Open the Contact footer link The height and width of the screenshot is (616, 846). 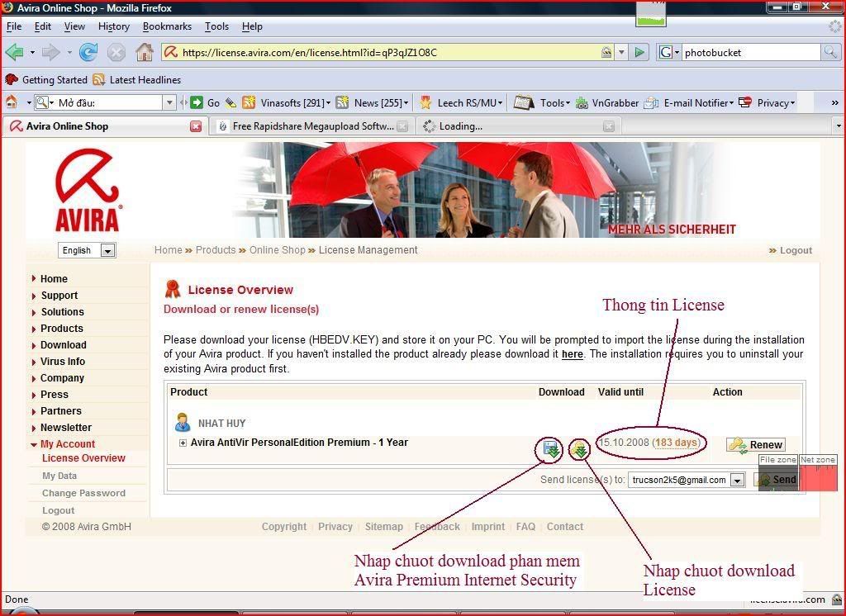click(565, 527)
